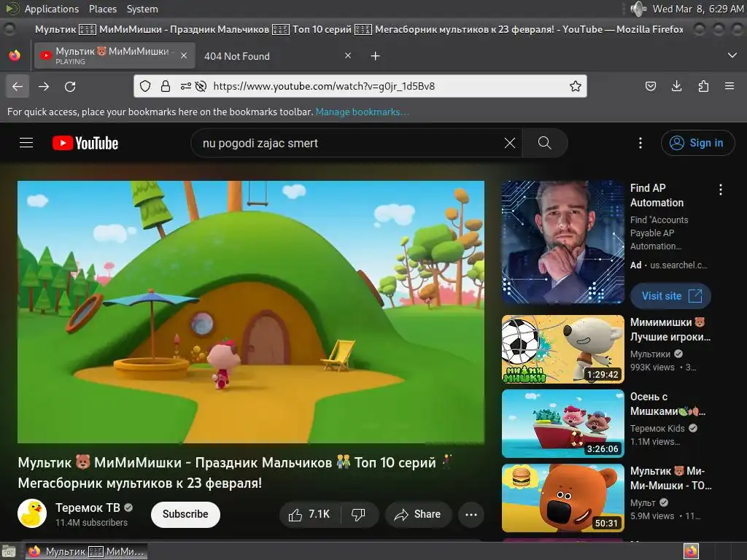Clear the YouTube search query
The width and height of the screenshot is (747, 560).
point(510,143)
